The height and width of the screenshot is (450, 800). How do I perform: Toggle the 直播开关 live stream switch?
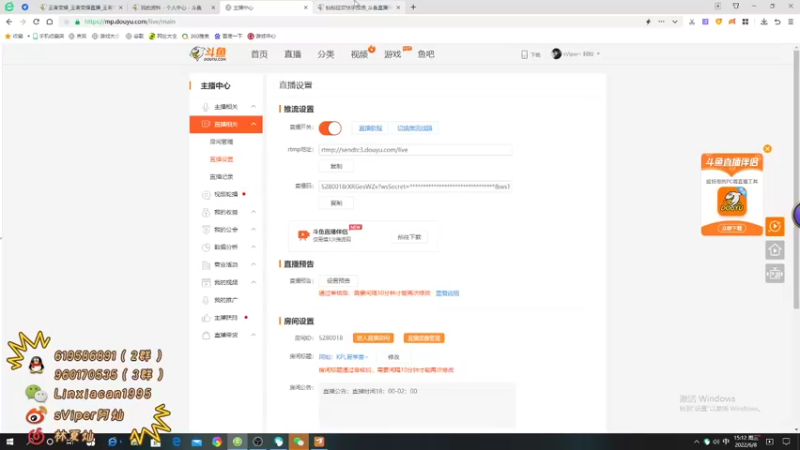point(330,128)
